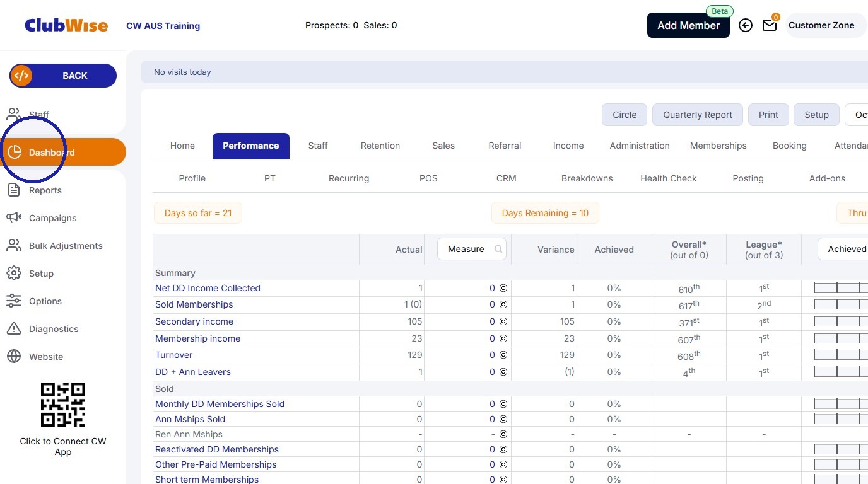Open the Health Check sub-tab
This screenshot has width=868, height=484.
[669, 178]
